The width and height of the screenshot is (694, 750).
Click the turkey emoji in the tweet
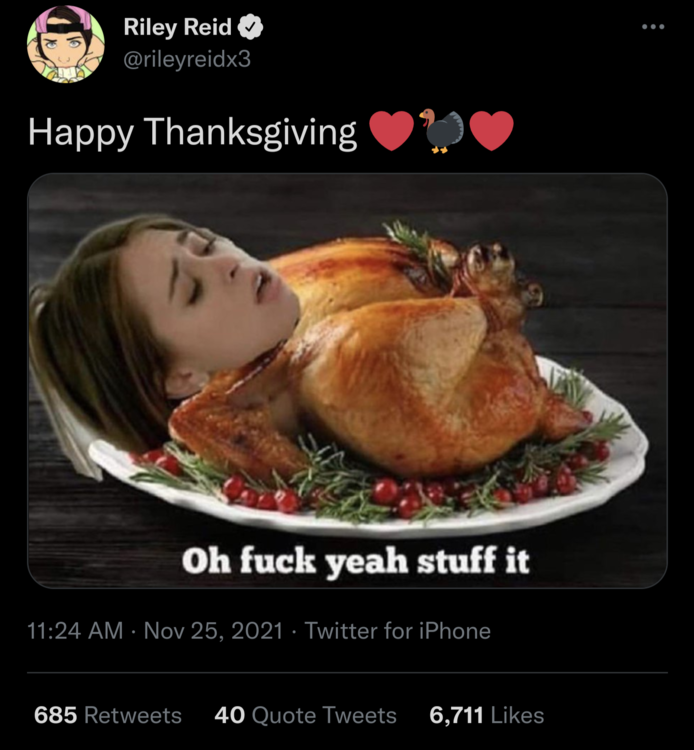pos(441,131)
